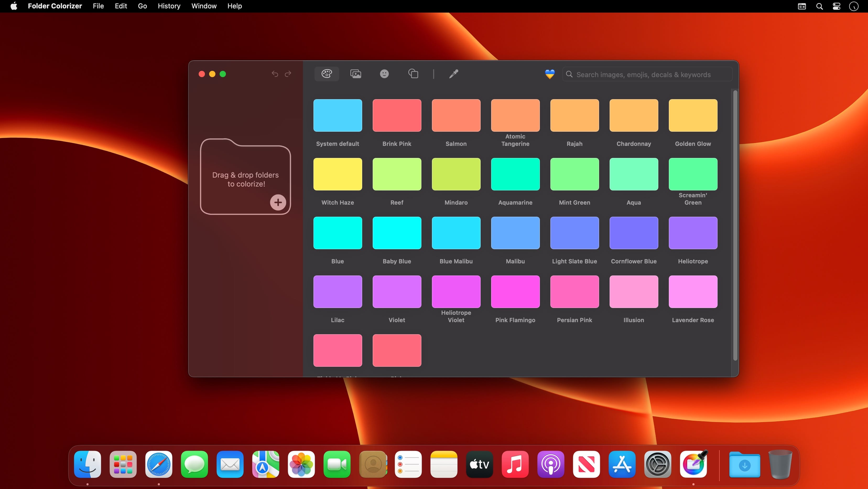Screen dimensions: 868x489
Task: Open Launchpad from the dock
Action: point(123,464)
